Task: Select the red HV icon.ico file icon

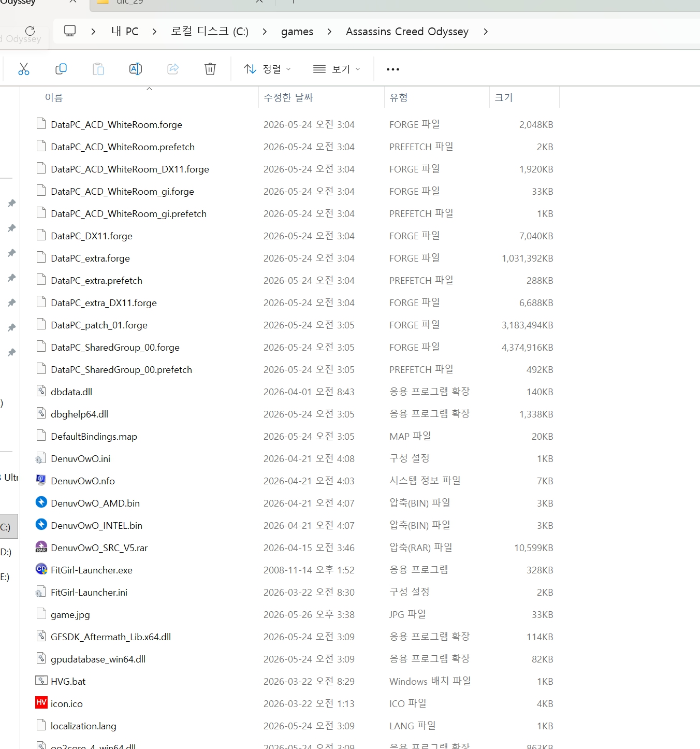Action: [41, 703]
